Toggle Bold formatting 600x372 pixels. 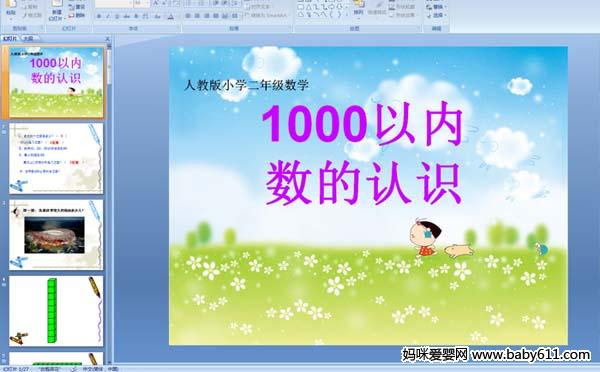[x=99, y=16]
